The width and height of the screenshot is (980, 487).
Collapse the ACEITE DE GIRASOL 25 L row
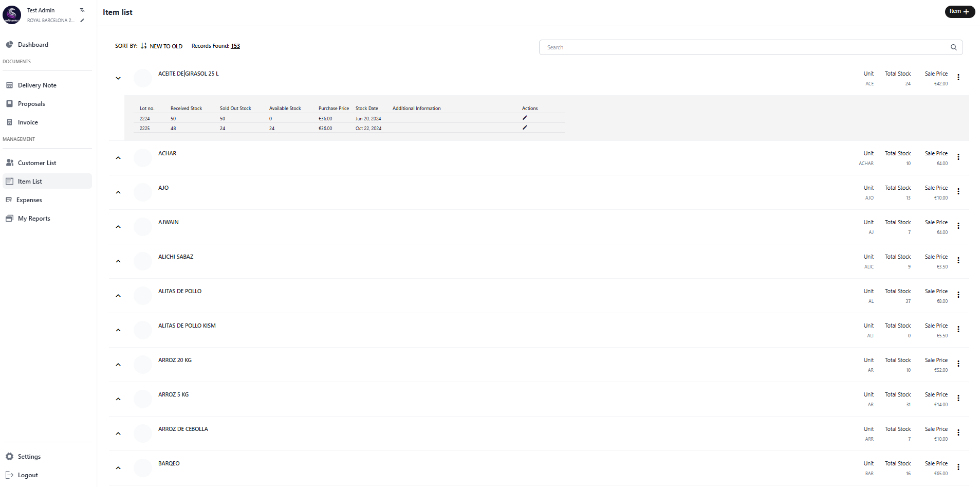pos(118,78)
